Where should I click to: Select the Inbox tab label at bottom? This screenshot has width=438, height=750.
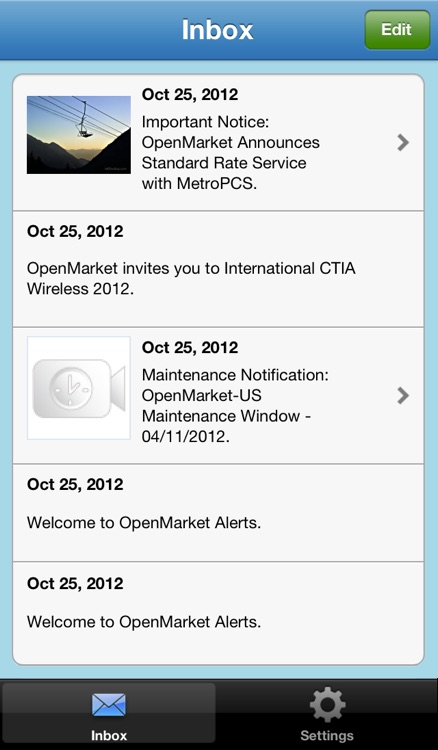pyautogui.click(x=109, y=735)
